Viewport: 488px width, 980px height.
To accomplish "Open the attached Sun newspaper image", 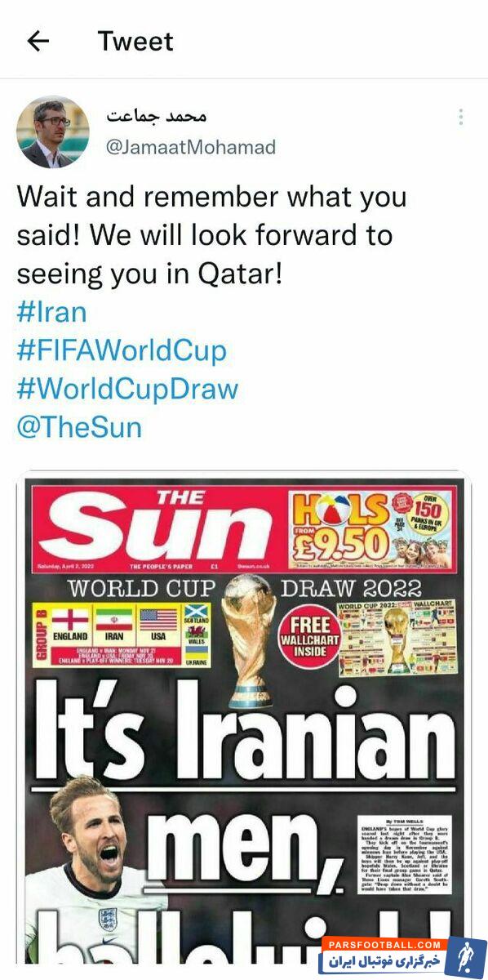I will (244, 725).
